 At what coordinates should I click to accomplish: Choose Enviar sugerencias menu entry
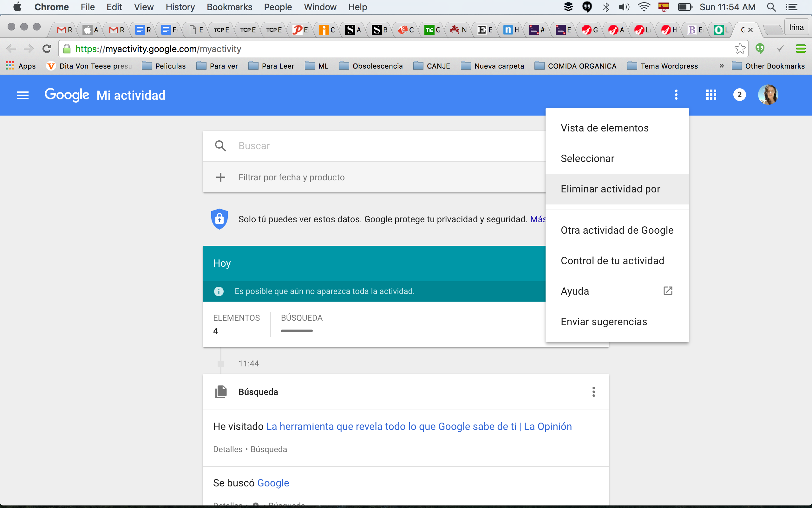point(617,322)
